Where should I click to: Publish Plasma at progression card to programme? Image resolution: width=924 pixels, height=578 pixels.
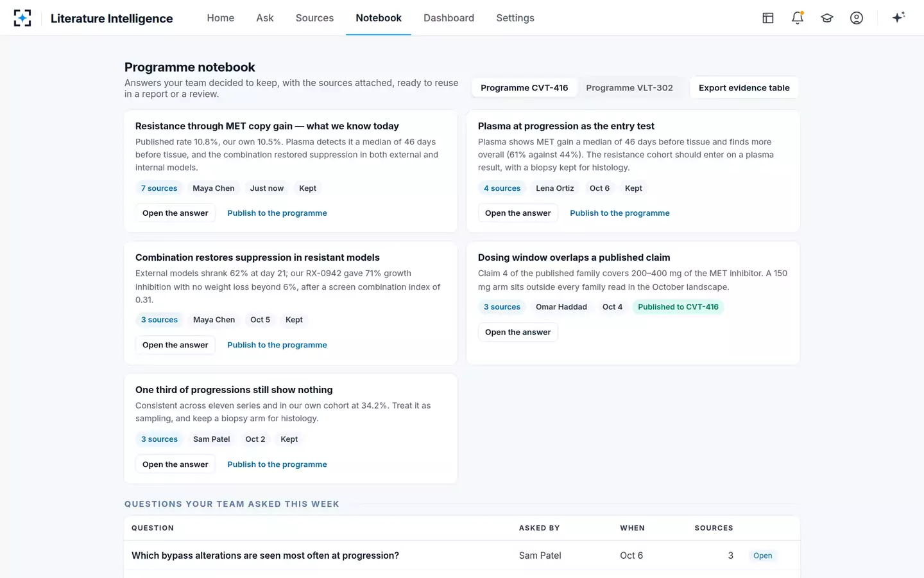[620, 213]
